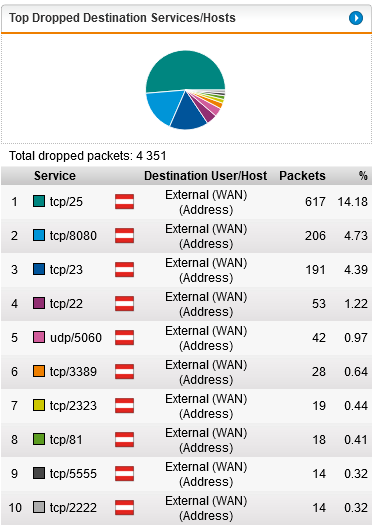Image resolution: width=378 pixels, height=529 pixels.
Task: Click the flag icon beside tcp/5555
Action: tap(124, 474)
